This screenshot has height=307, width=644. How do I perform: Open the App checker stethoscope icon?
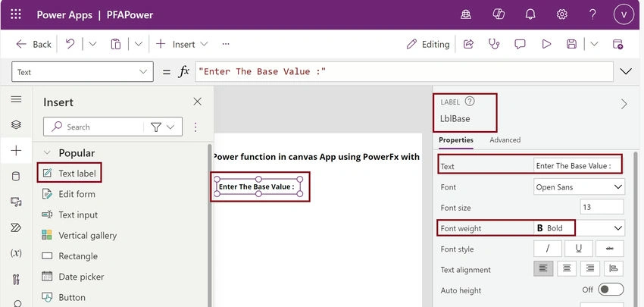[494, 44]
